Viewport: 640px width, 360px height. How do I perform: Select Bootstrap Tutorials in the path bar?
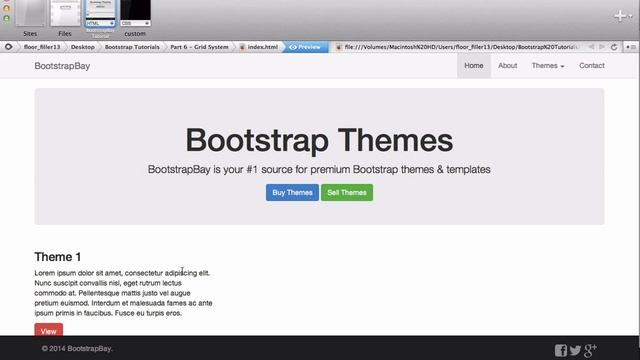(x=132, y=47)
